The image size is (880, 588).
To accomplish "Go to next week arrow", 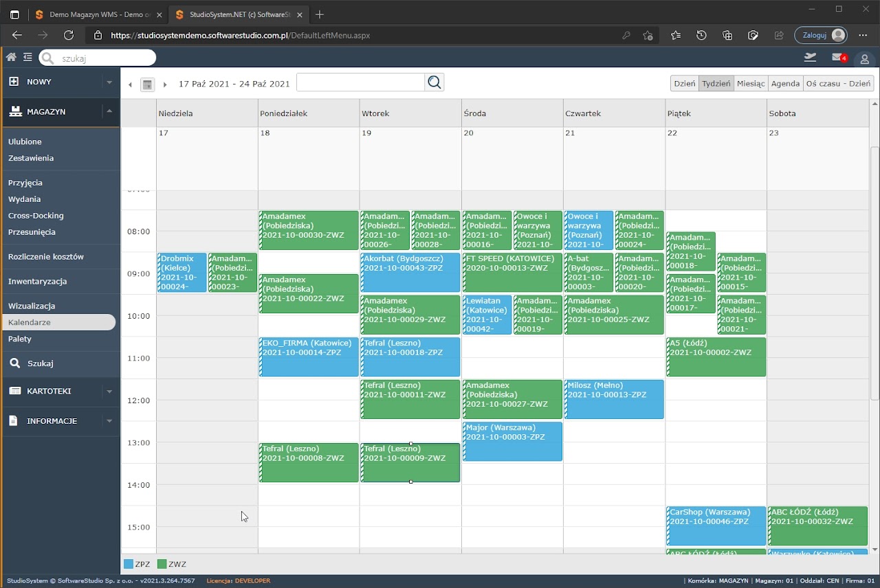I will click(x=165, y=84).
